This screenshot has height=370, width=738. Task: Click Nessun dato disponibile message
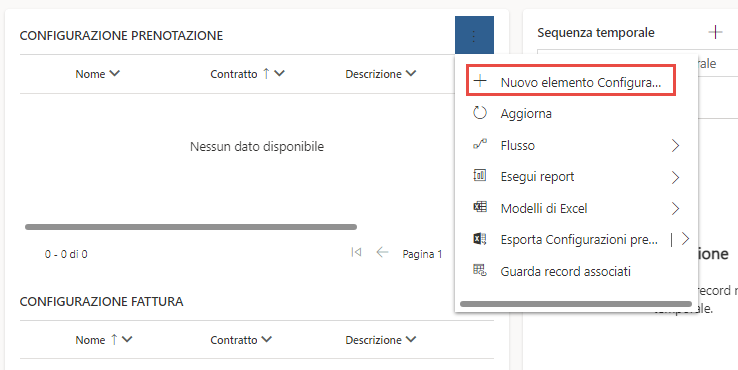pos(257,146)
